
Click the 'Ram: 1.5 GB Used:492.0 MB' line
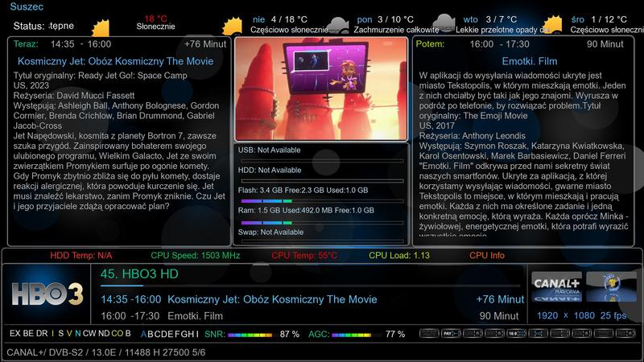pos(306,210)
